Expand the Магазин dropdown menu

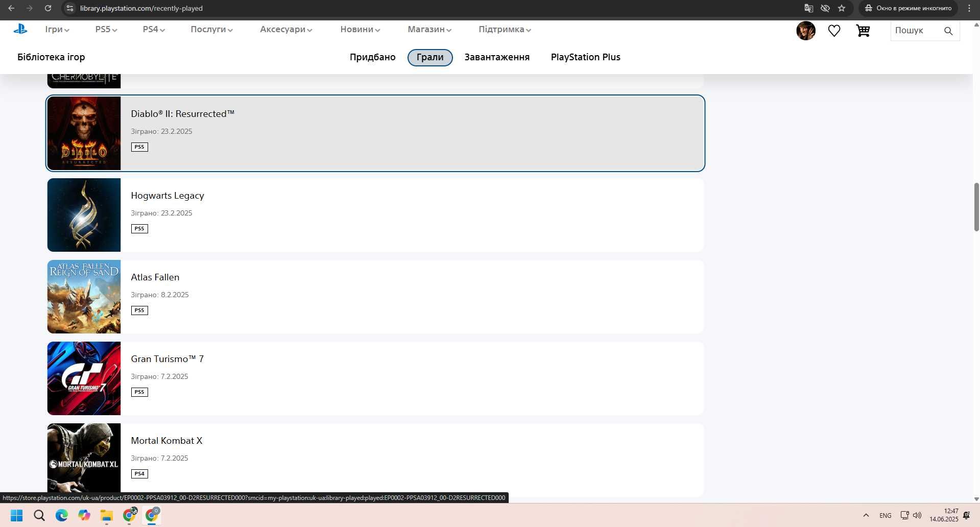click(429, 29)
